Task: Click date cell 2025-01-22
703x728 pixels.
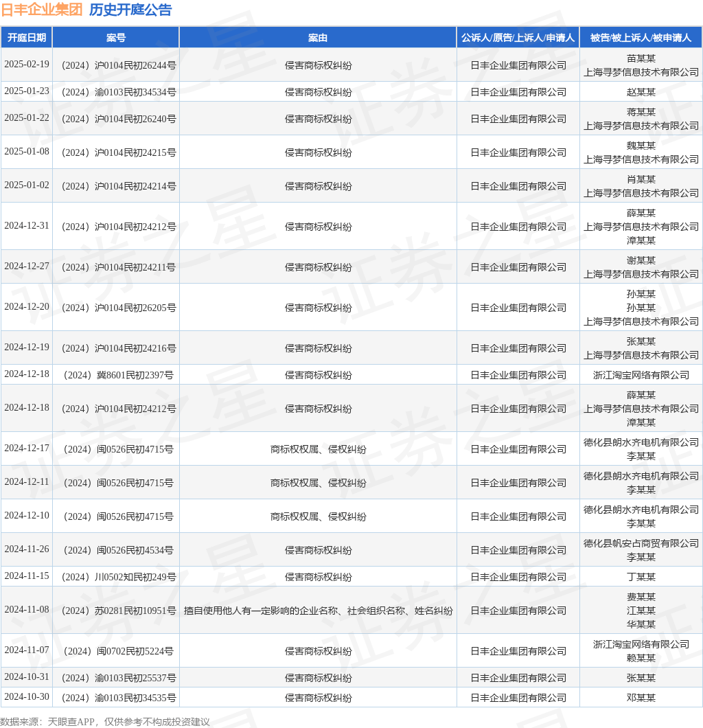Action: (27, 118)
